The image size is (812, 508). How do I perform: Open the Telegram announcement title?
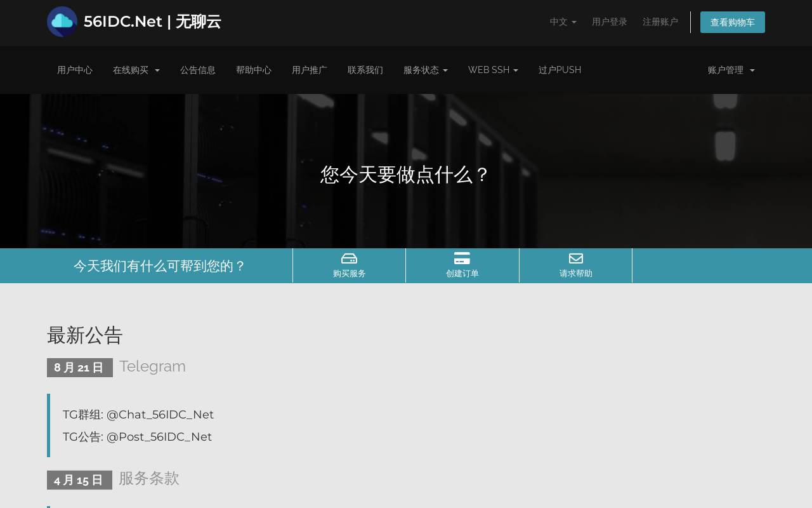tap(152, 366)
